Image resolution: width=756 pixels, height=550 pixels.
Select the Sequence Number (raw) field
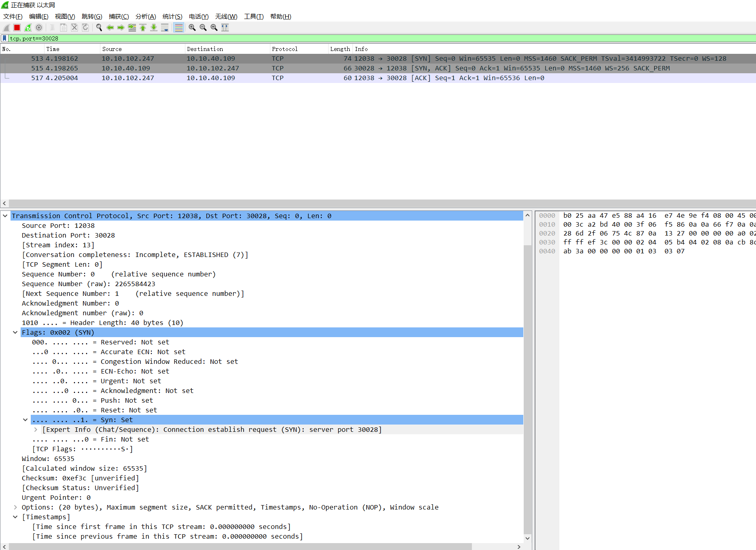[88, 284]
